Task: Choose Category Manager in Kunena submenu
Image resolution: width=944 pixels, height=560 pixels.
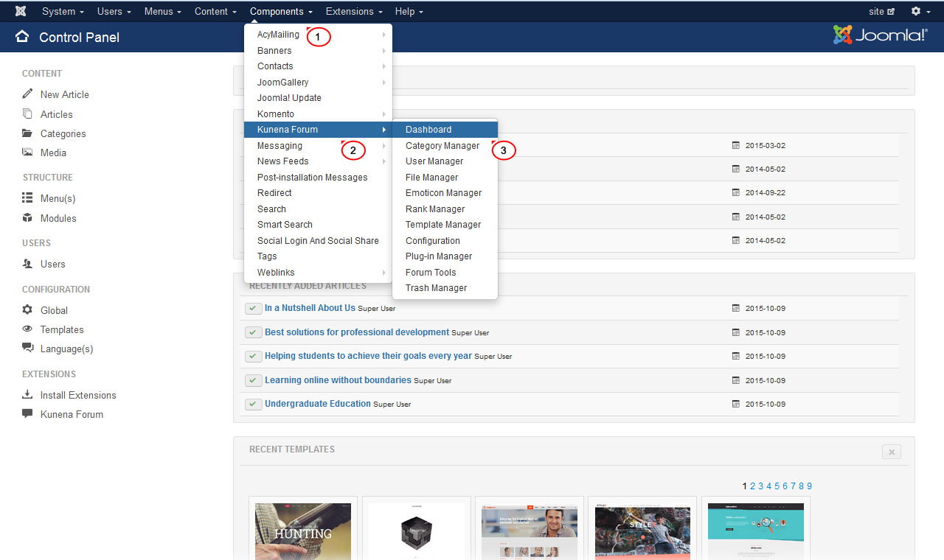Action: (x=445, y=146)
